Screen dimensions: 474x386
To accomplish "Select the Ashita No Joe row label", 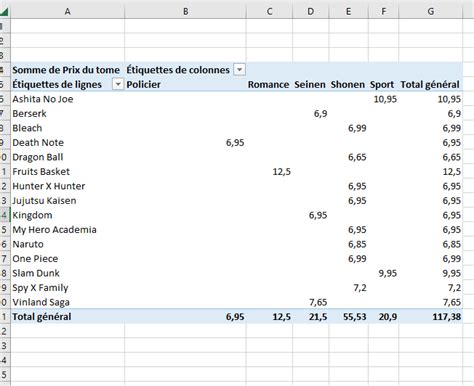I will 43,99.
